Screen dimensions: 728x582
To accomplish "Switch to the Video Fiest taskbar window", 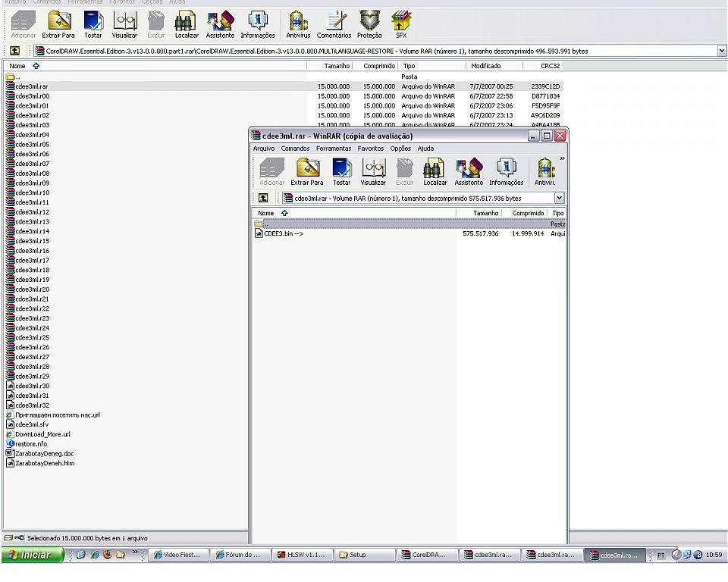I will click(x=178, y=555).
